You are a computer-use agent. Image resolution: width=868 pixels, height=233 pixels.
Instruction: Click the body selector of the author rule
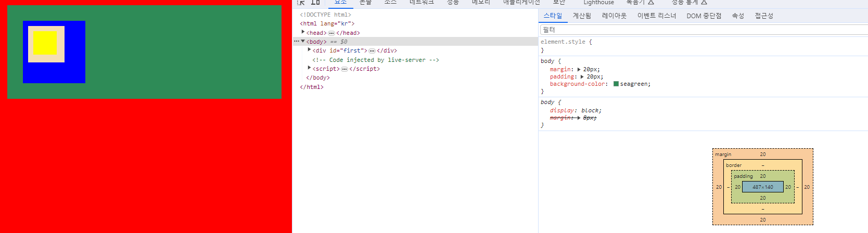pos(547,61)
